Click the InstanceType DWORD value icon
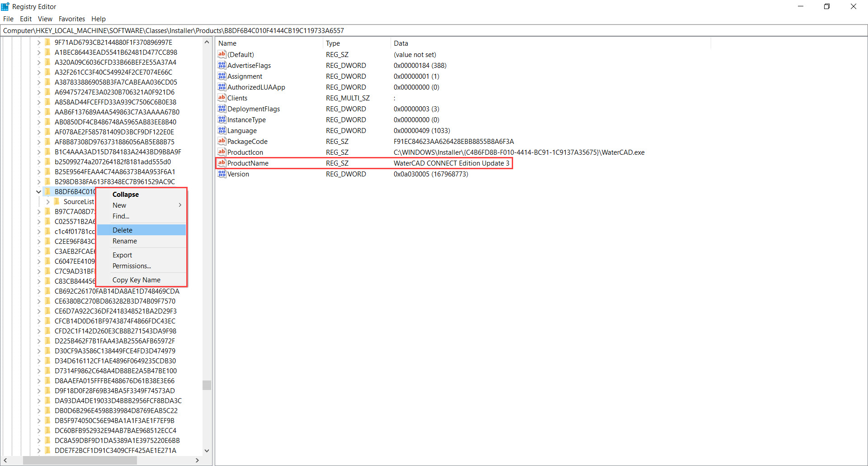 (x=222, y=119)
